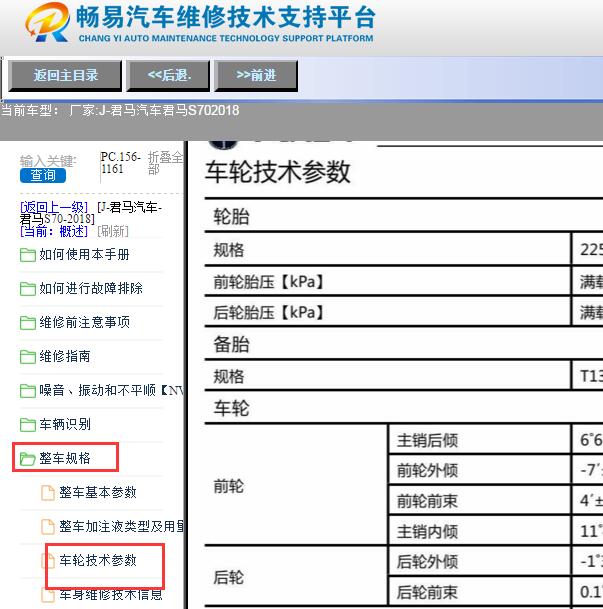The width and height of the screenshot is (603, 609).
Task: Return to main directory with 返回主目录
Action: pos(65,75)
